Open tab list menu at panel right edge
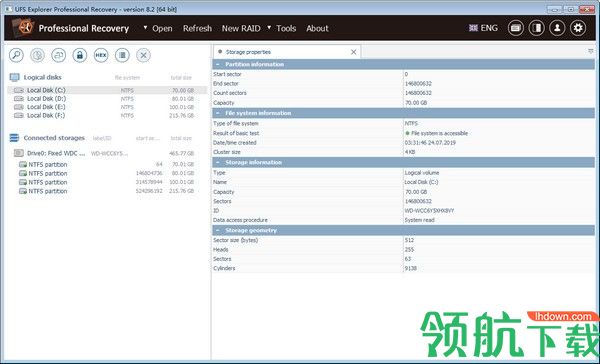The image size is (600, 364). tap(591, 51)
